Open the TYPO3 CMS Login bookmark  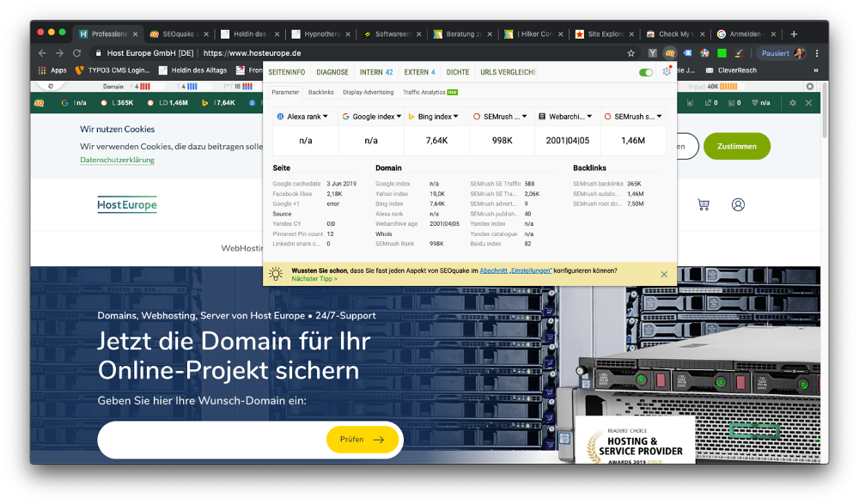(x=113, y=70)
